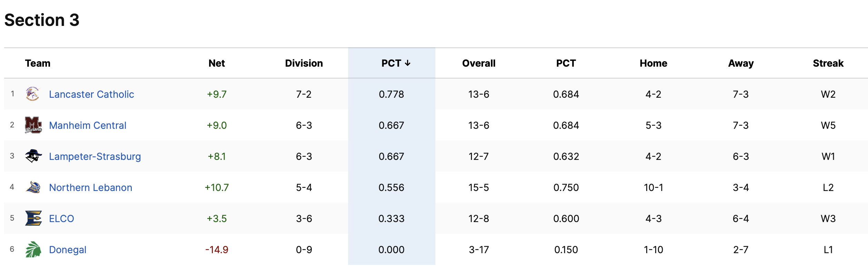
Task: Open the Manheim Central team link
Action: tap(88, 125)
